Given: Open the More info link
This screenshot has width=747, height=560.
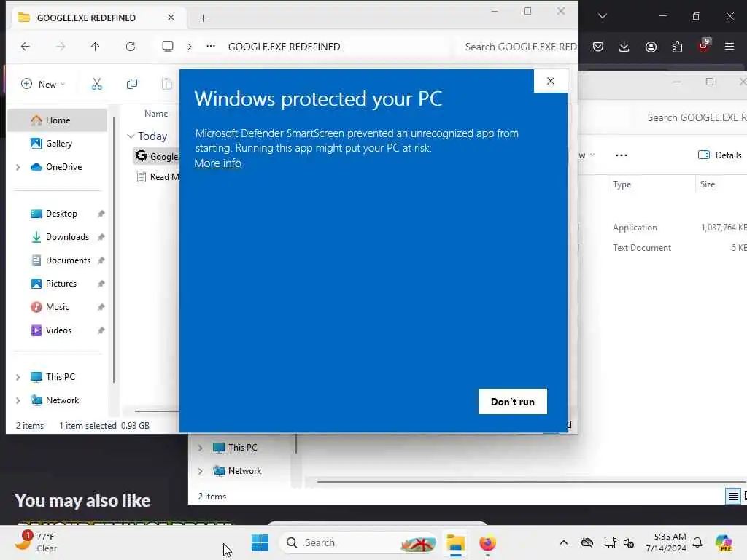Looking at the screenshot, I should tap(217, 163).
